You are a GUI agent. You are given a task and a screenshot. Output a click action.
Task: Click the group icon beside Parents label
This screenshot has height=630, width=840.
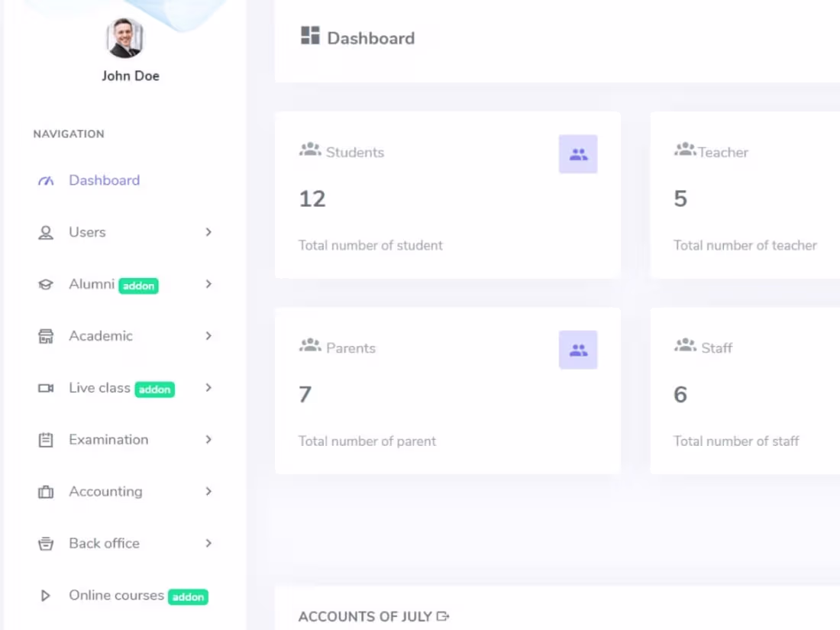coord(310,345)
